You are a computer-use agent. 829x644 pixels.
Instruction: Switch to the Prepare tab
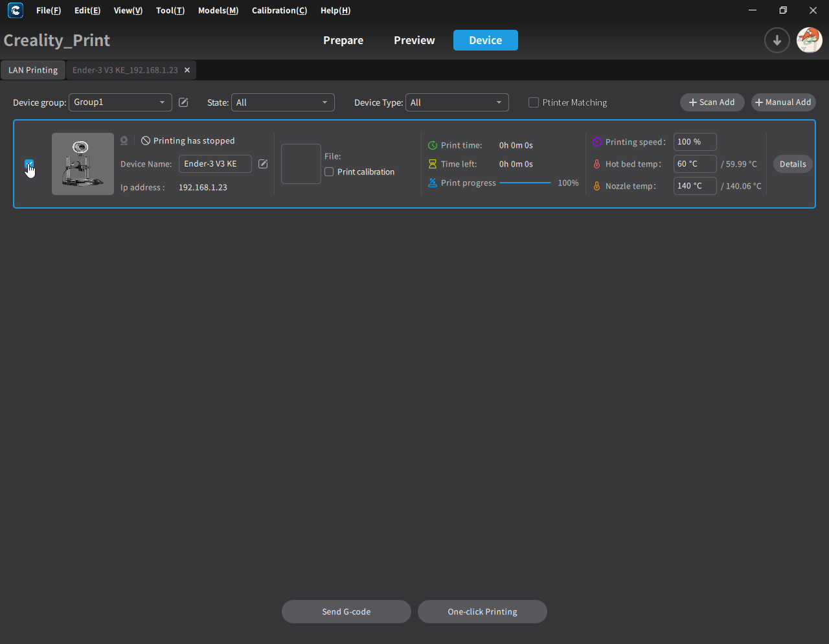coord(343,40)
